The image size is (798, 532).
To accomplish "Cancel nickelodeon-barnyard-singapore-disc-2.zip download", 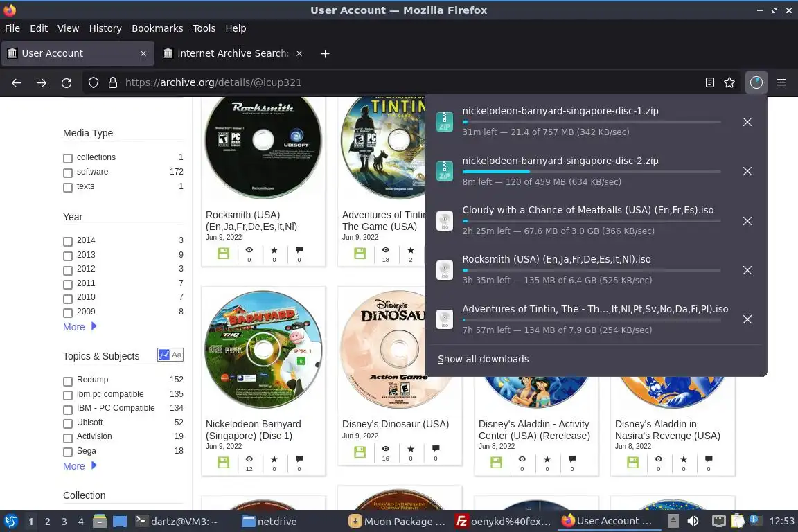I will click(x=747, y=171).
